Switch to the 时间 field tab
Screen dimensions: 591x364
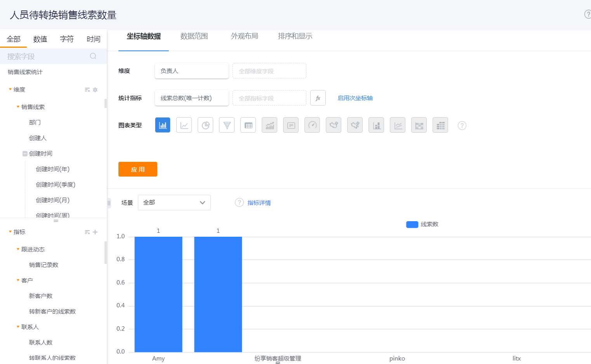94,39
